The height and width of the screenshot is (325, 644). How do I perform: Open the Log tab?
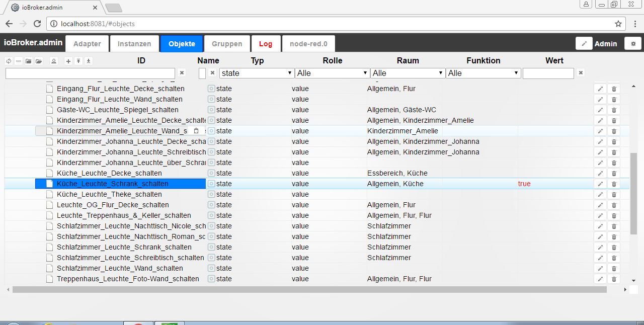click(x=266, y=44)
